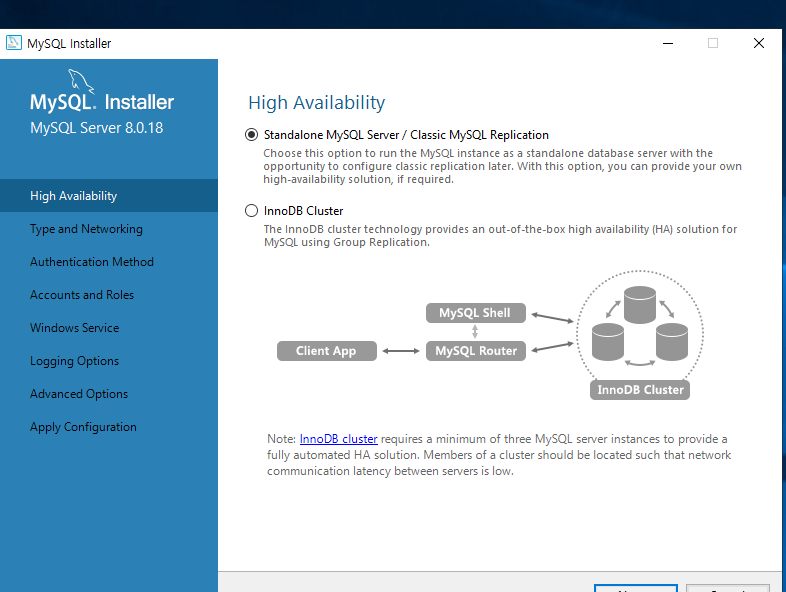Image resolution: width=786 pixels, height=592 pixels.
Task: Click the Standalone MySQL Server option label
Action: tap(406, 135)
